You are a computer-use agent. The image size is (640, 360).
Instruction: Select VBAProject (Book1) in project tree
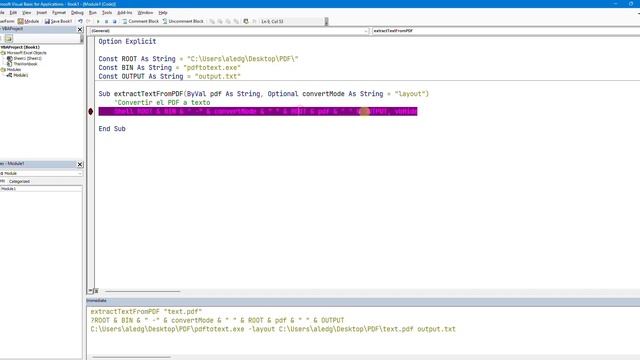[x=20, y=47]
